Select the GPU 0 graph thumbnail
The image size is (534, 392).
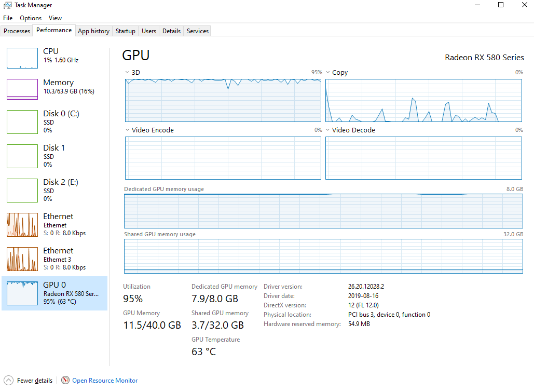coord(22,293)
